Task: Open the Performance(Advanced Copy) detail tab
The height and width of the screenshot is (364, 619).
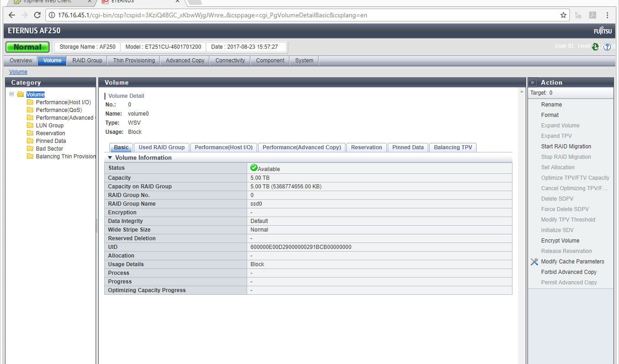Action: [x=302, y=147]
